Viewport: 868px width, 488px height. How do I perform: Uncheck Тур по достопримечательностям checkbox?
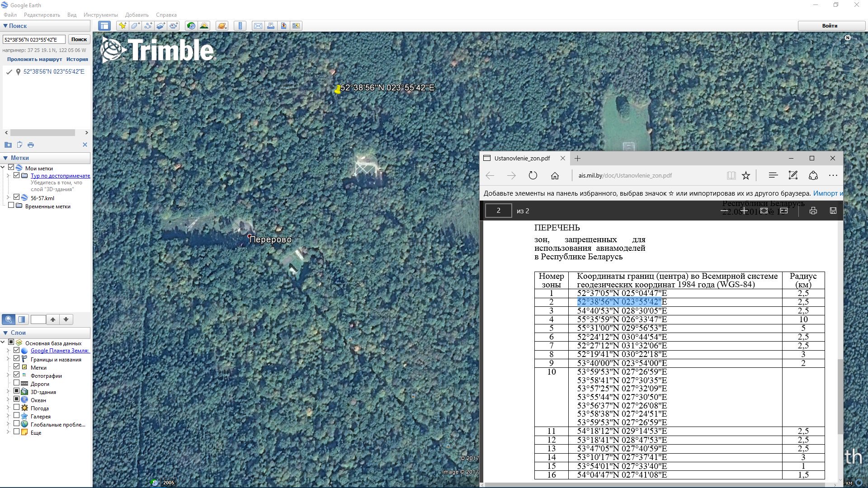point(17,175)
